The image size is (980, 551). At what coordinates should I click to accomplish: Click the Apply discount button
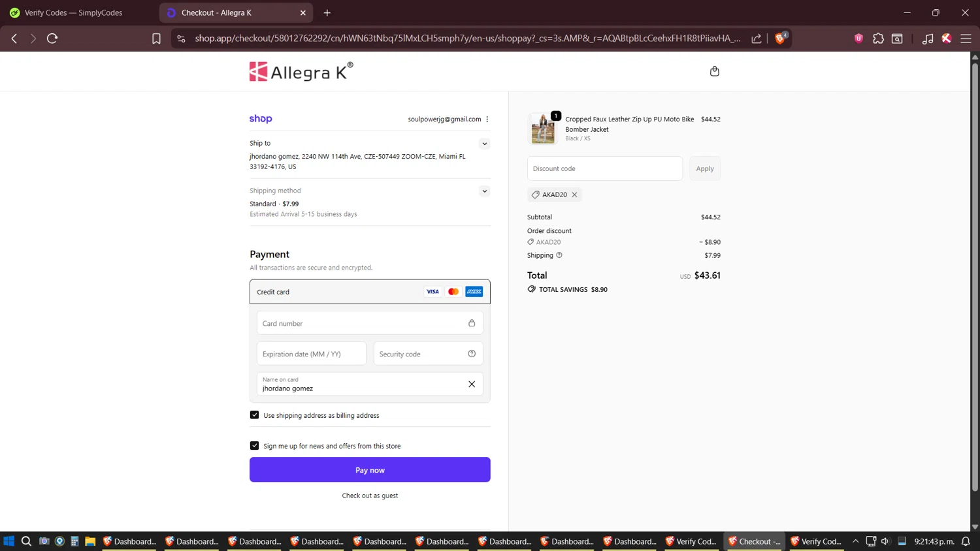coord(705,168)
